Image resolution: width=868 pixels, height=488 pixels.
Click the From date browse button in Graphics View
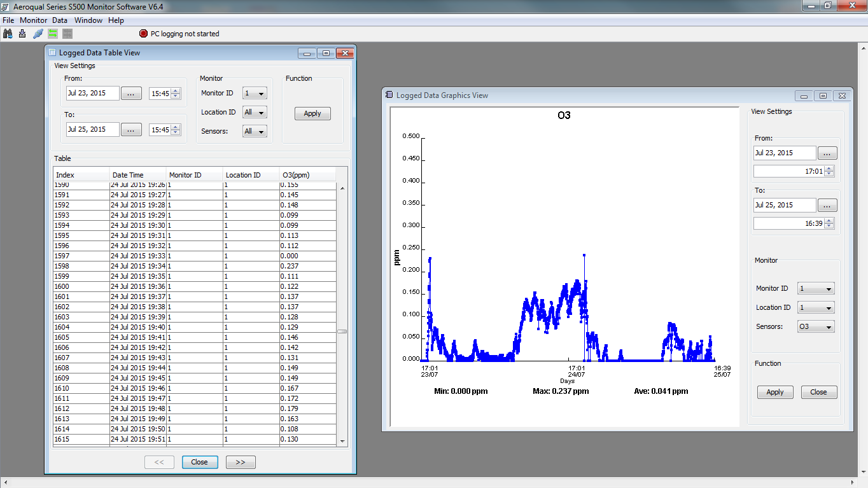(x=827, y=153)
